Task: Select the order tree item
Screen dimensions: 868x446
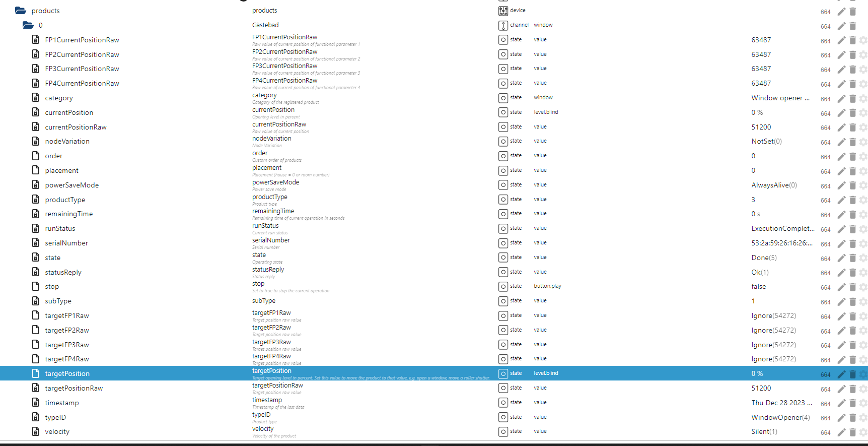Action: 54,156
